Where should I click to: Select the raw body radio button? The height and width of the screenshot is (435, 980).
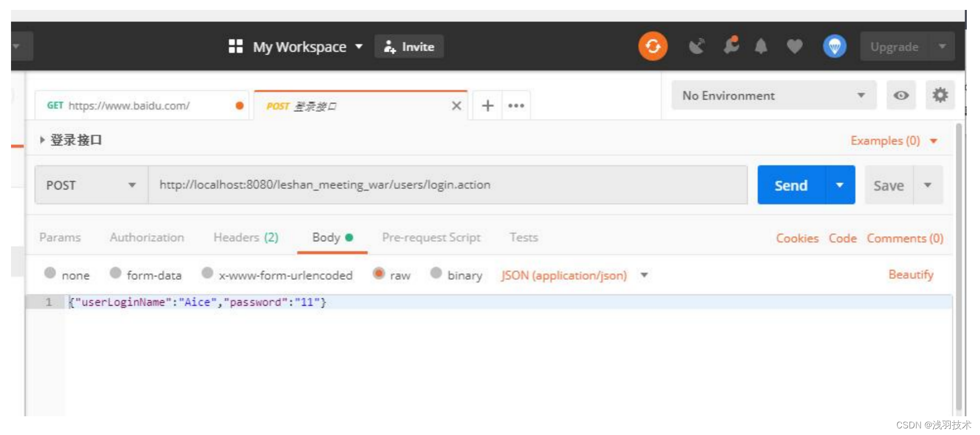pos(379,273)
